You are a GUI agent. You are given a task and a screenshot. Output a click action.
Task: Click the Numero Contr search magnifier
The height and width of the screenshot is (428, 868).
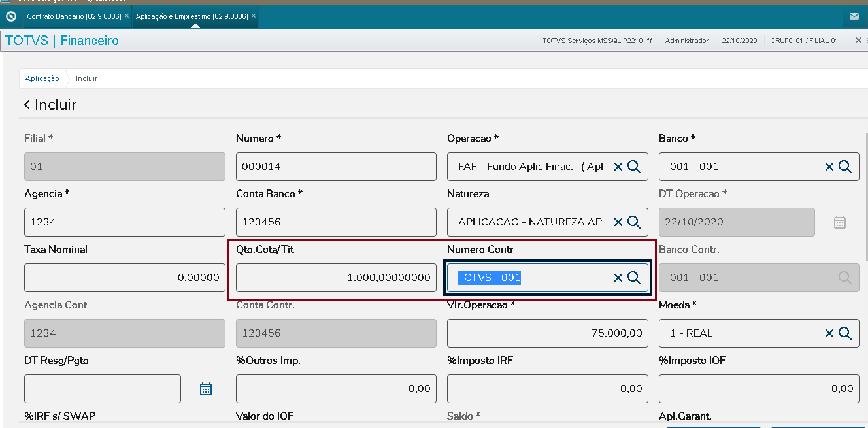point(633,278)
